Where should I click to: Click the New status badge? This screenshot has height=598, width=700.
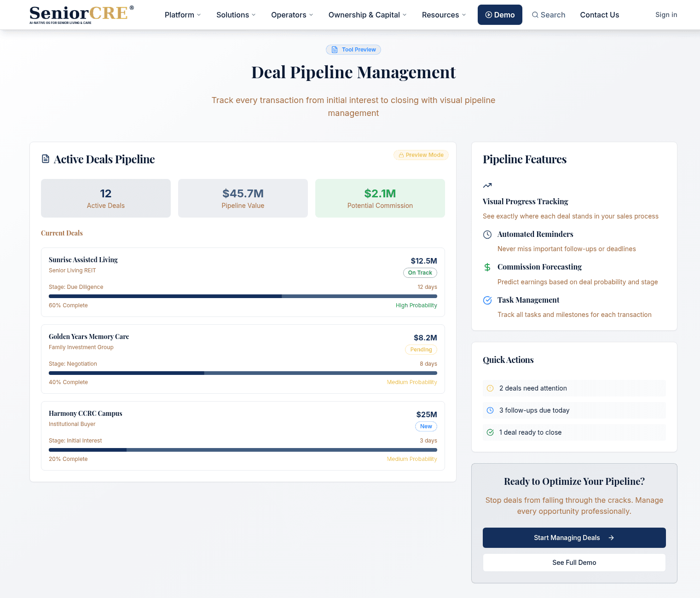pos(426,426)
